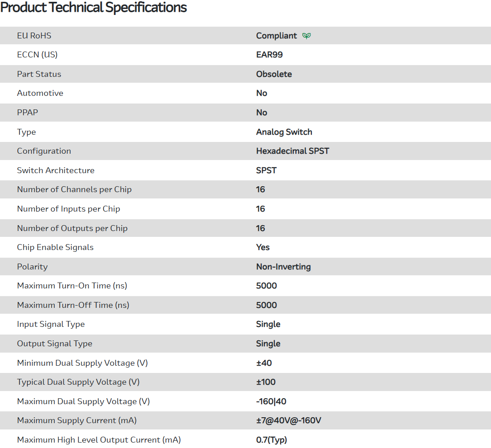Click the Compliant value text
The width and height of the screenshot is (491, 448).
coord(276,36)
